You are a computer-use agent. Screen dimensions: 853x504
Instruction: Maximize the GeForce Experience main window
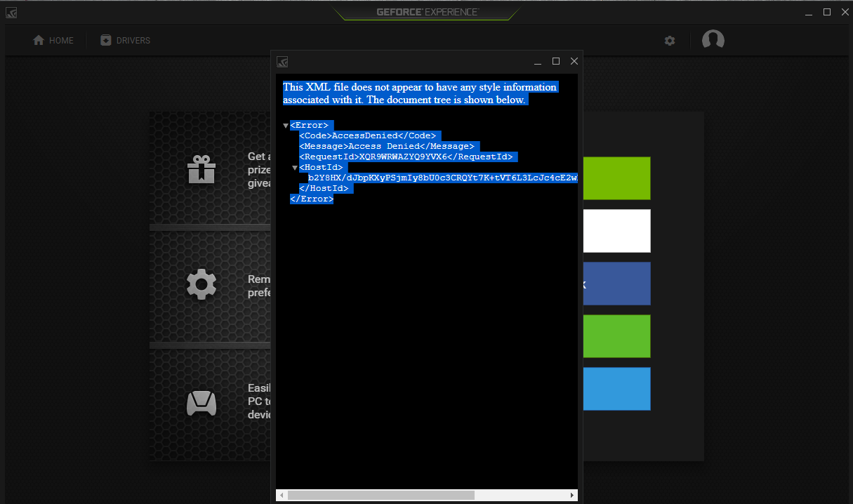pos(827,13)
